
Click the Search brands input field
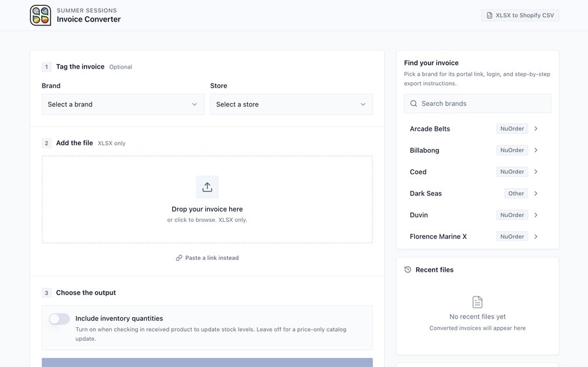478,103
